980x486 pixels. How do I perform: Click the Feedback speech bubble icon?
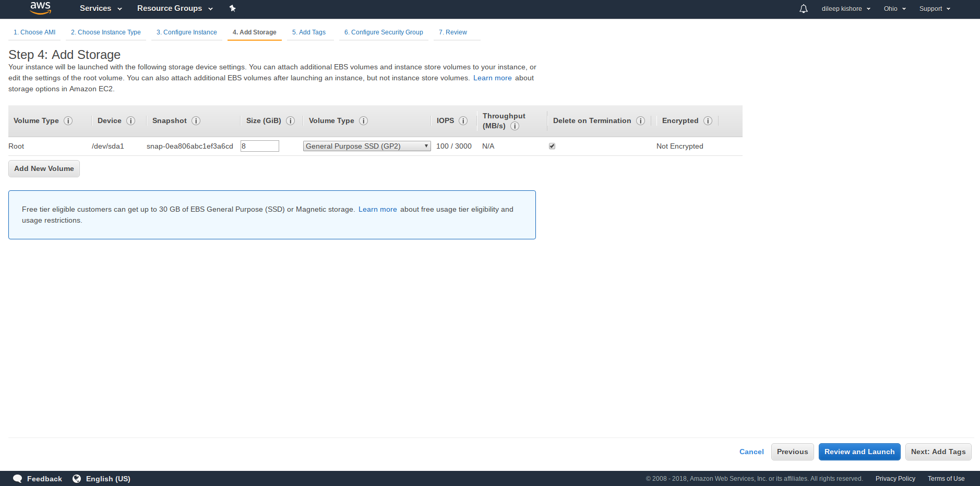(x=18, y=479)
